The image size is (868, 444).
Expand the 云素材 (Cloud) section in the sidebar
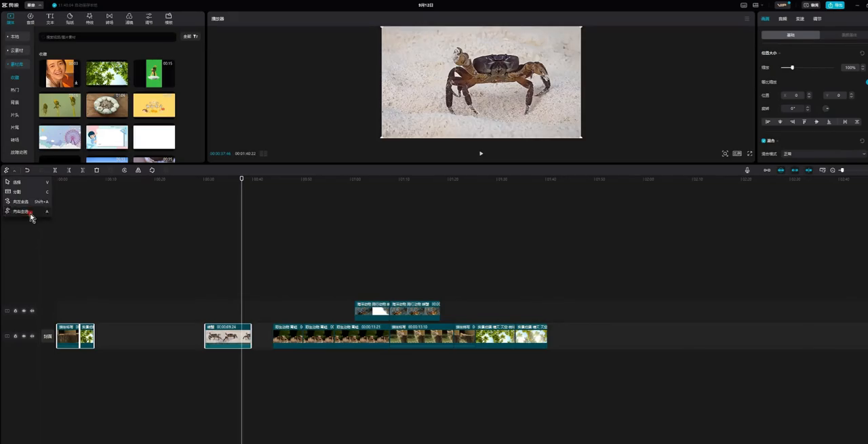(17, 50)
